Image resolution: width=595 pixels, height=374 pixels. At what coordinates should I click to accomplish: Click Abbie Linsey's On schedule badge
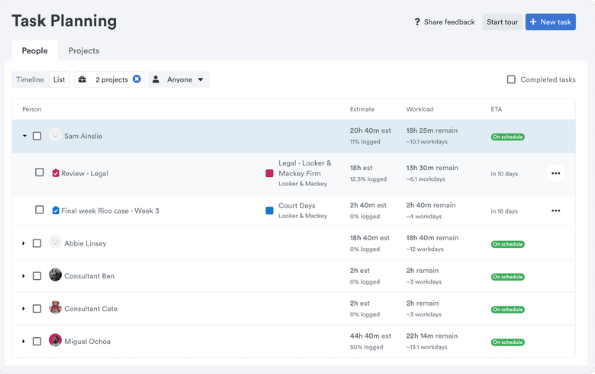508,244
